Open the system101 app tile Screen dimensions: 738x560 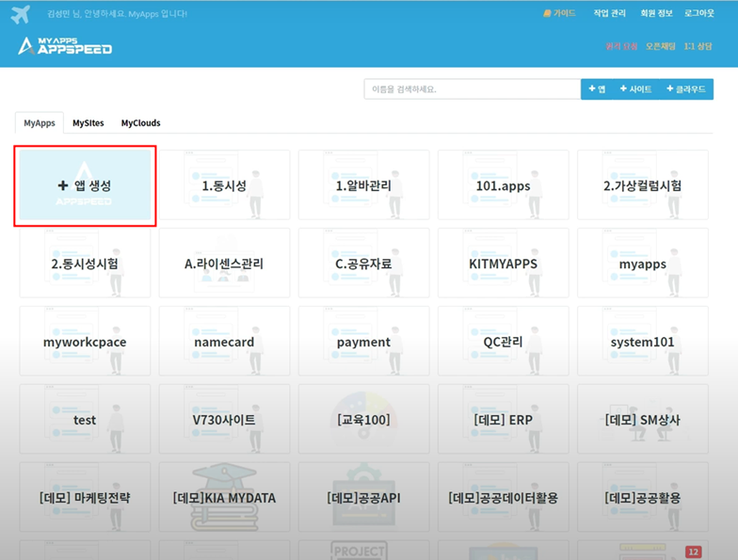coord(642,341)
